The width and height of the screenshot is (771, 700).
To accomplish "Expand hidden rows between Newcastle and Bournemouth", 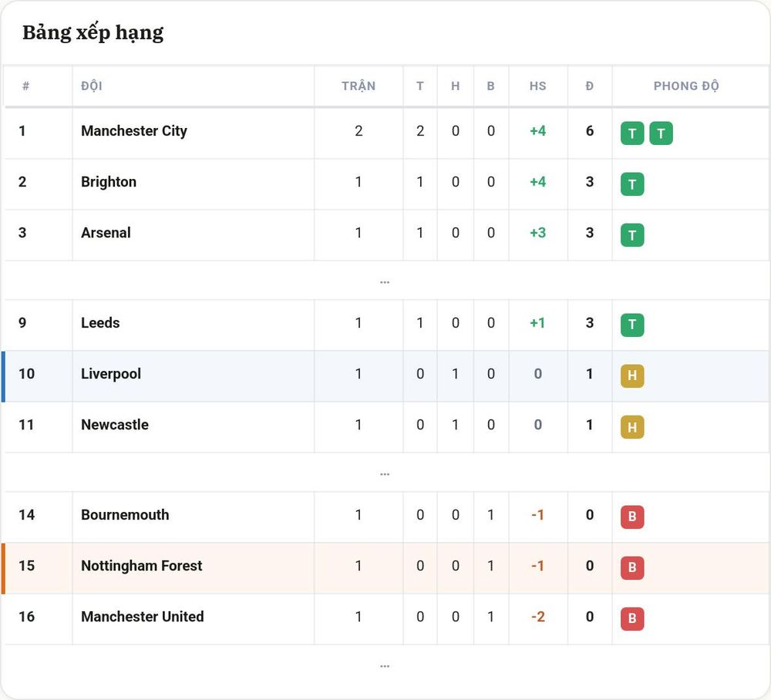I will tap(385, 474).
